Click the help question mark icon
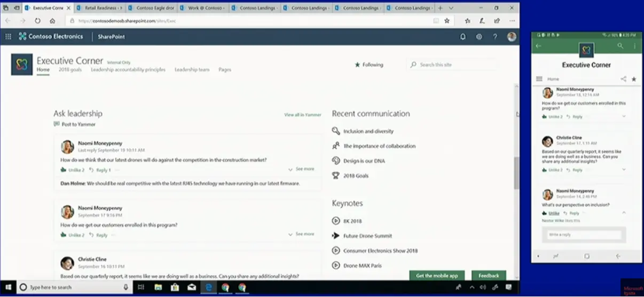 (495, 37)
